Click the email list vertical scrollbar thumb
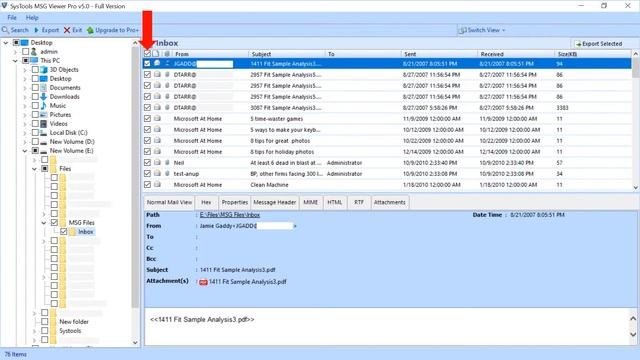Image resolution: width=640 pixels, height=360 pixels. 635,67
